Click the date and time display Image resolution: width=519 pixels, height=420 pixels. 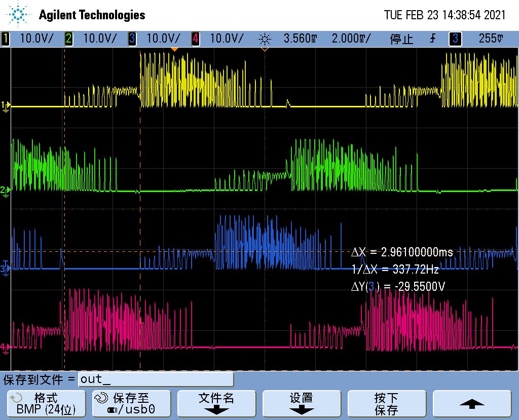point(444,15)
